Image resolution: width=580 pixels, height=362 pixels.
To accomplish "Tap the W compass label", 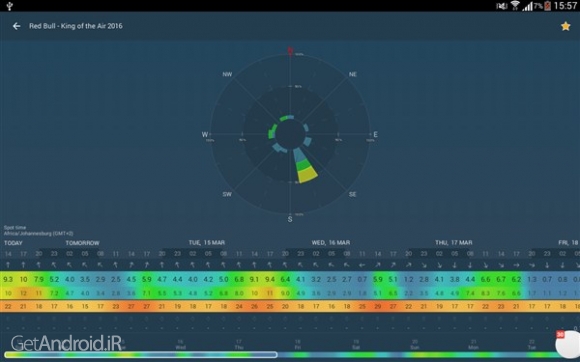I will point(205,135).
